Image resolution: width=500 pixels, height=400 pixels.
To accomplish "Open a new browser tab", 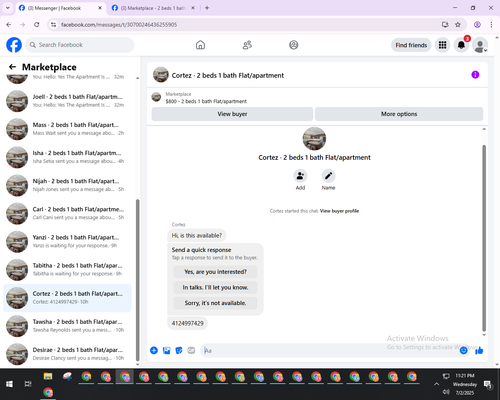I will [x=207, y=8].
